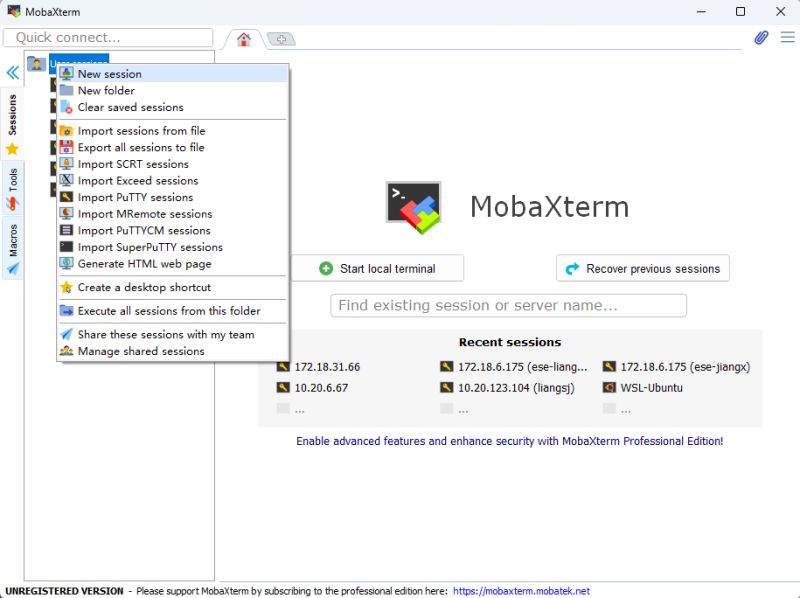Click Start local terminal button
800x598 pixels.
[x=377, y=268]
